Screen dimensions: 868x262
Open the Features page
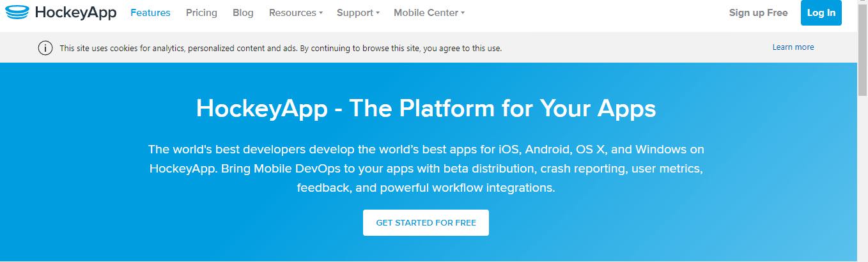click(x=150, y=13)
